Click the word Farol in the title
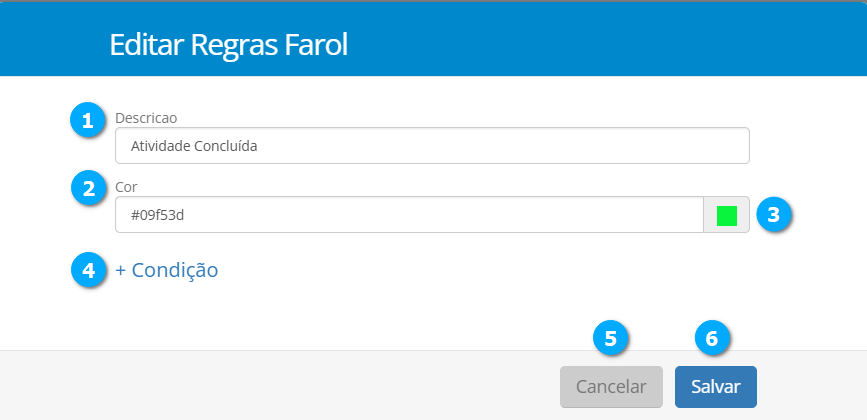The image size is (867, 420). click(320, 45)
